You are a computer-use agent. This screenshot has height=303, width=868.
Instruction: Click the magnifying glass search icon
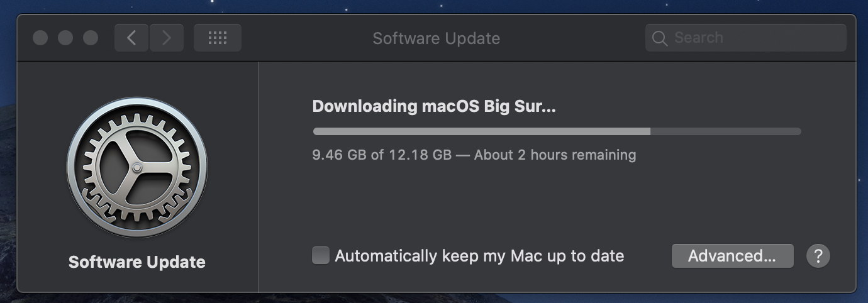(659, 38)
